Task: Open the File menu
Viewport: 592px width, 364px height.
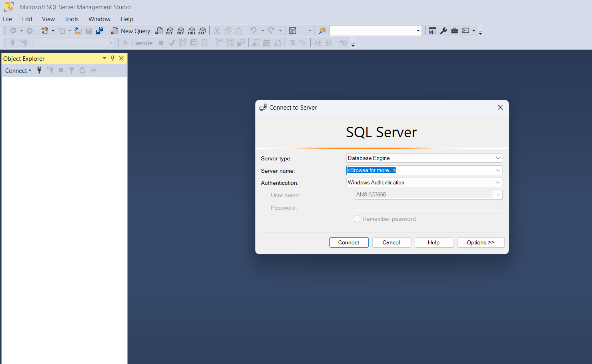Action: (8, 19)
